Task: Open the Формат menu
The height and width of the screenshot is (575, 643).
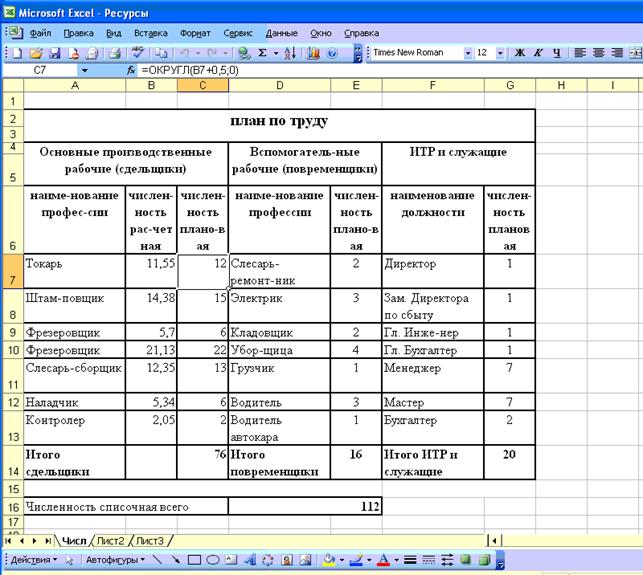Action: [195, 33]
